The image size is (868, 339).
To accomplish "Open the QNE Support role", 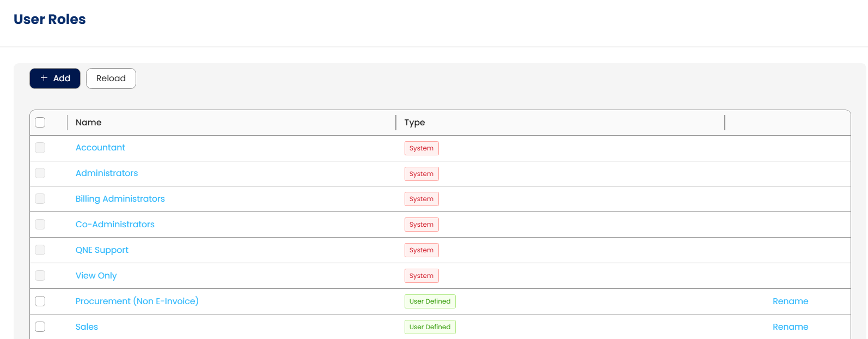I will pyautogui.click(x=102, y=250).
